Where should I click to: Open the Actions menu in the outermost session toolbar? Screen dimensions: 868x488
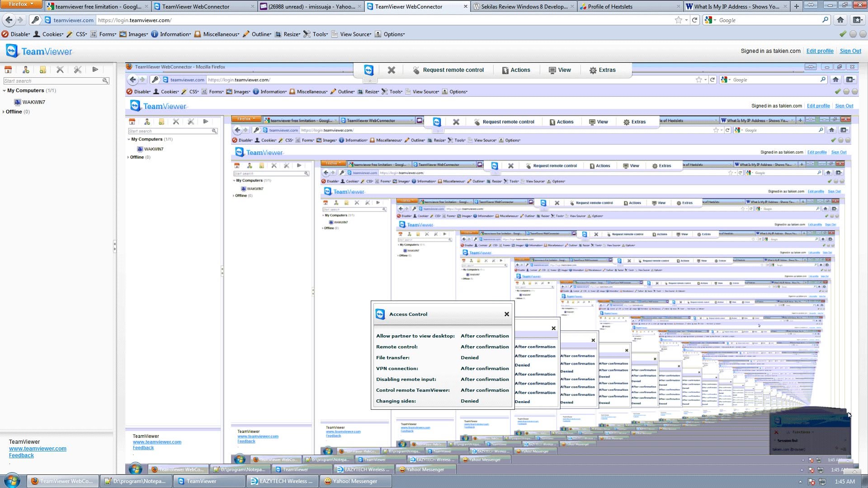click(516, 70)
